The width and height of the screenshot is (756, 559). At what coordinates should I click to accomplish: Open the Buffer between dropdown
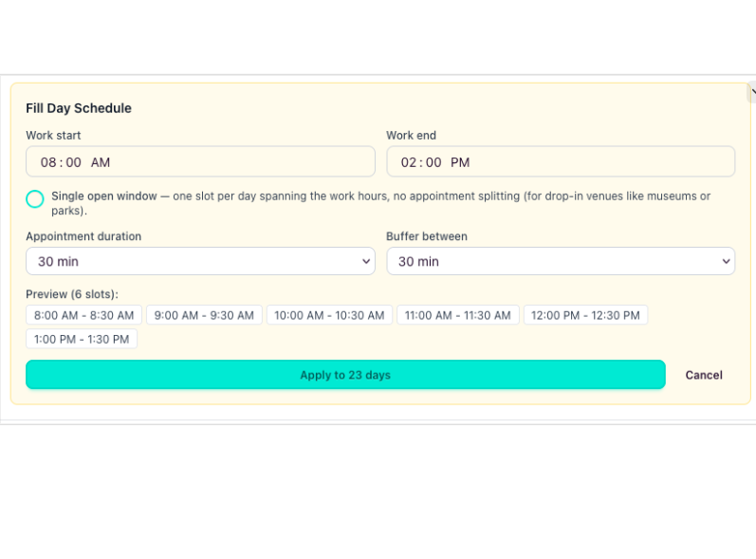point(561,261)
